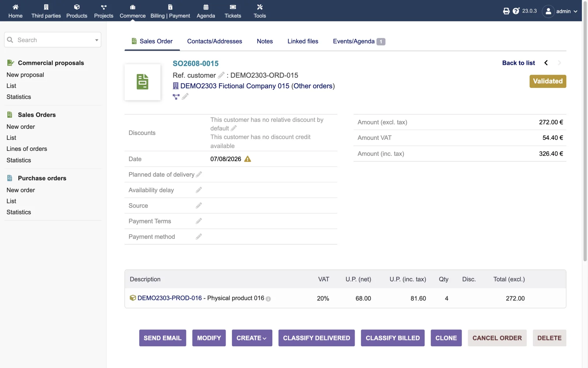Click order reference SO2608-0015
The image size is (588, 368).
click(196, 63)
